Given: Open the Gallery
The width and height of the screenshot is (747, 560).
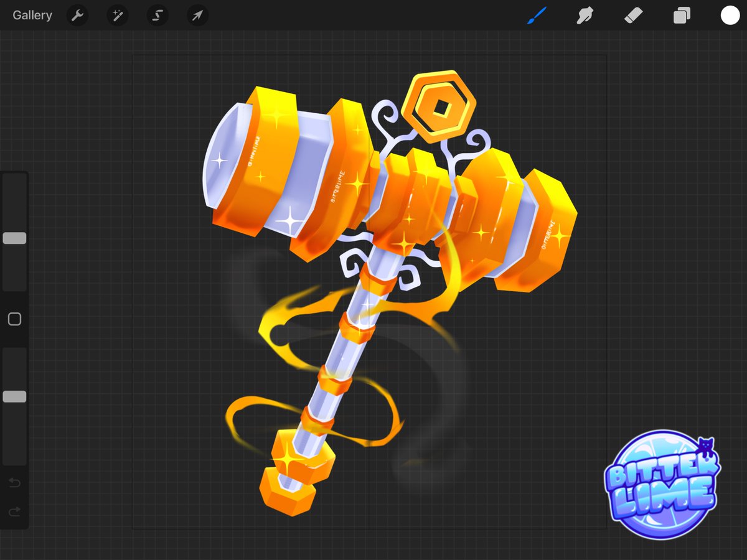Looking at the screenshot, I should coord(32,16).
